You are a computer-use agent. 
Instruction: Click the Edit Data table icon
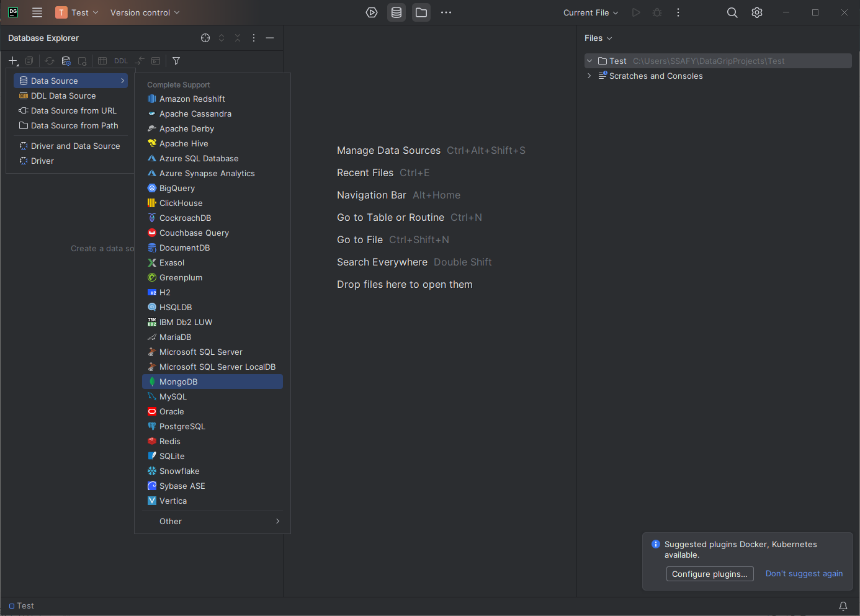click(x=102, y=61)
